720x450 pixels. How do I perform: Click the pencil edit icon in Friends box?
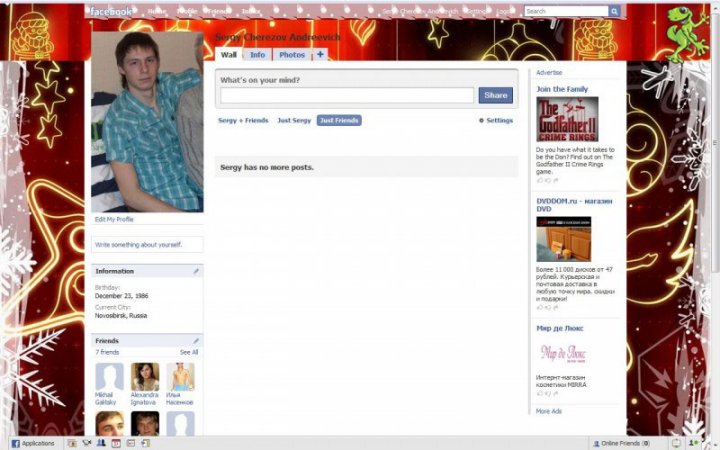(196, 341)
